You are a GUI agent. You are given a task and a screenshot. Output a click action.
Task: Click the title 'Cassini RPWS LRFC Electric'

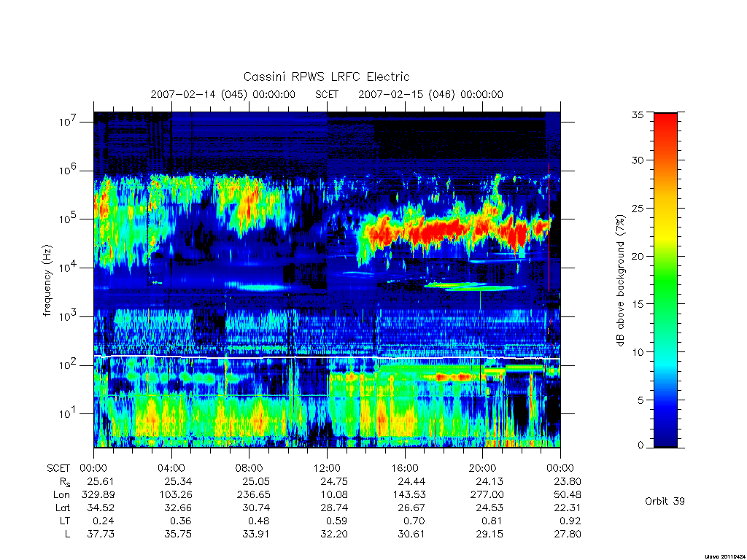click(326, 77)
